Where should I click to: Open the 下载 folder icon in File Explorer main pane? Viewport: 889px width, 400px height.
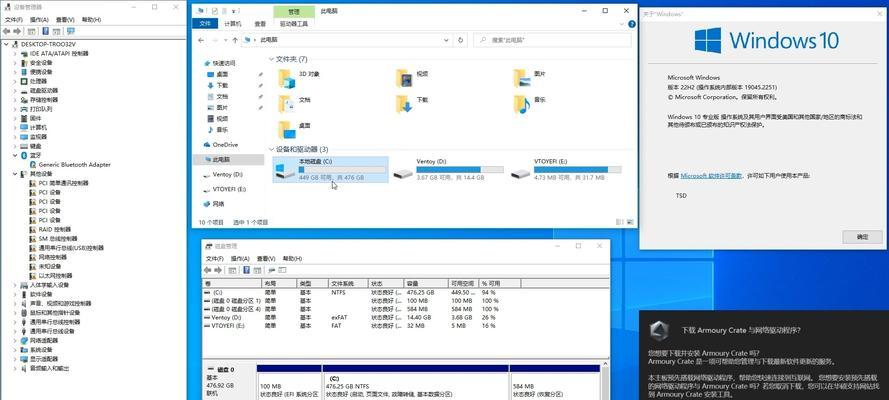404,104
